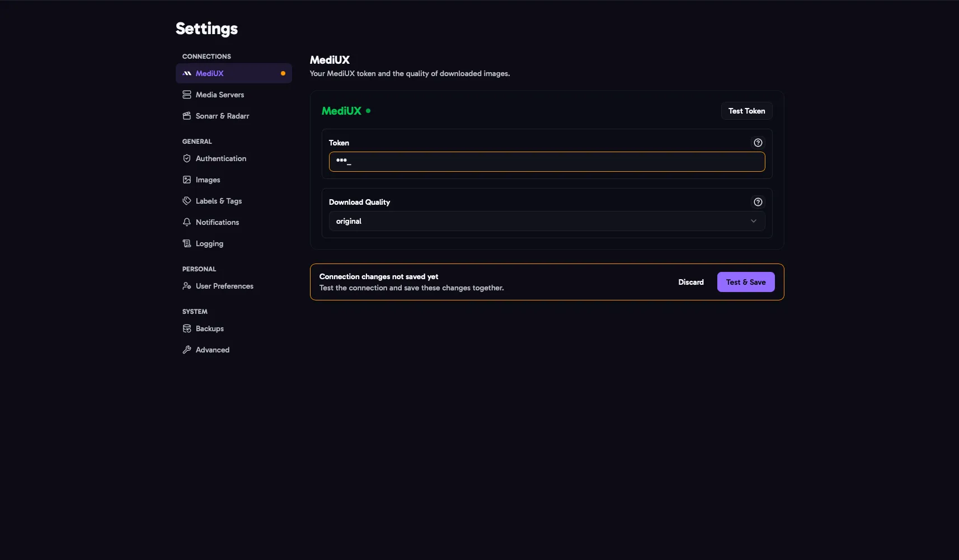Image resolution: width=959 pixels, height=560 pixels.
Task: Click the Media Servers stack icon
Action: point(187,95)
